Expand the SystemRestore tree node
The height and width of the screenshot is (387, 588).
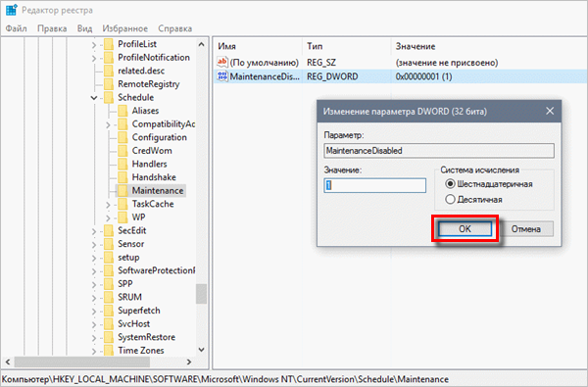(94, 338)
